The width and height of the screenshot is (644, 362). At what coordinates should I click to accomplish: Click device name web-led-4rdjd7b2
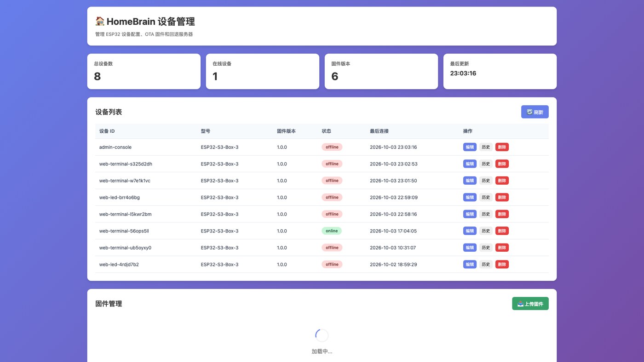(119, 265)
